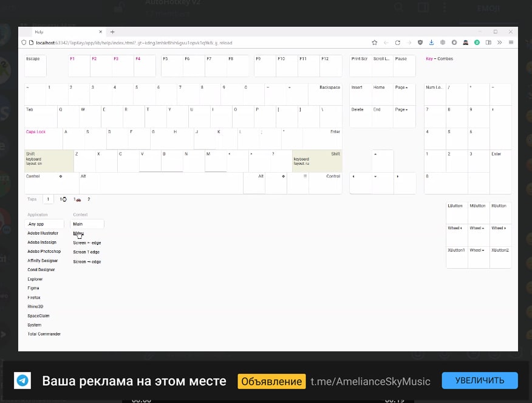532x403 pixels.
Task: Select the Menu context
Action: pos(78,233)
